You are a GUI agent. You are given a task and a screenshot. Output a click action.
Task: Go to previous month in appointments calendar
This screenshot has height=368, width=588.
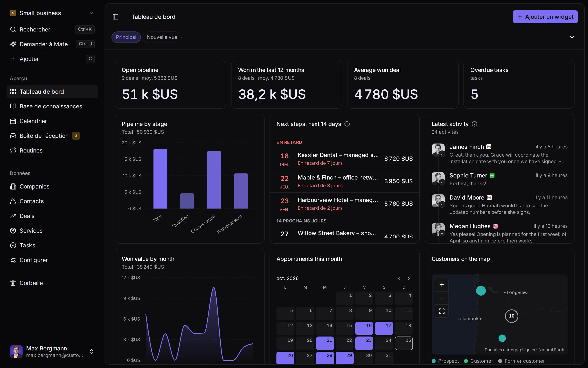tap(399, 278)
